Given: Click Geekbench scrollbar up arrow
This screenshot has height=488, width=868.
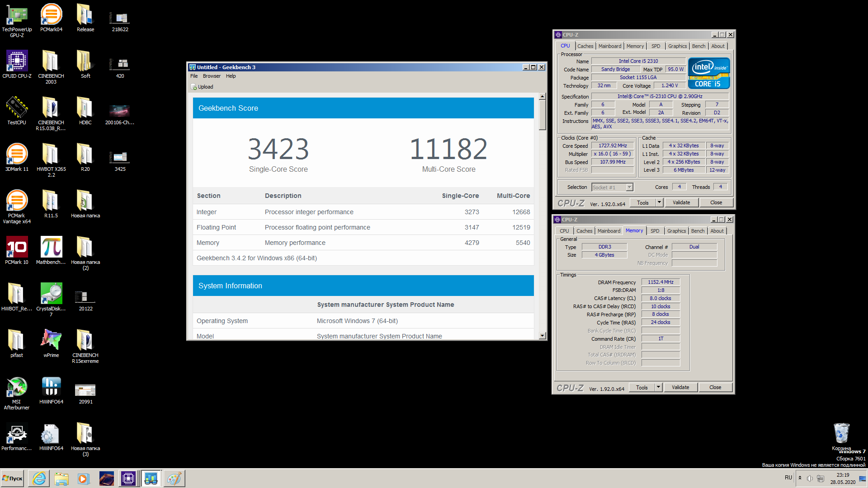Looking at the screenshot, I should click(542, 96).
